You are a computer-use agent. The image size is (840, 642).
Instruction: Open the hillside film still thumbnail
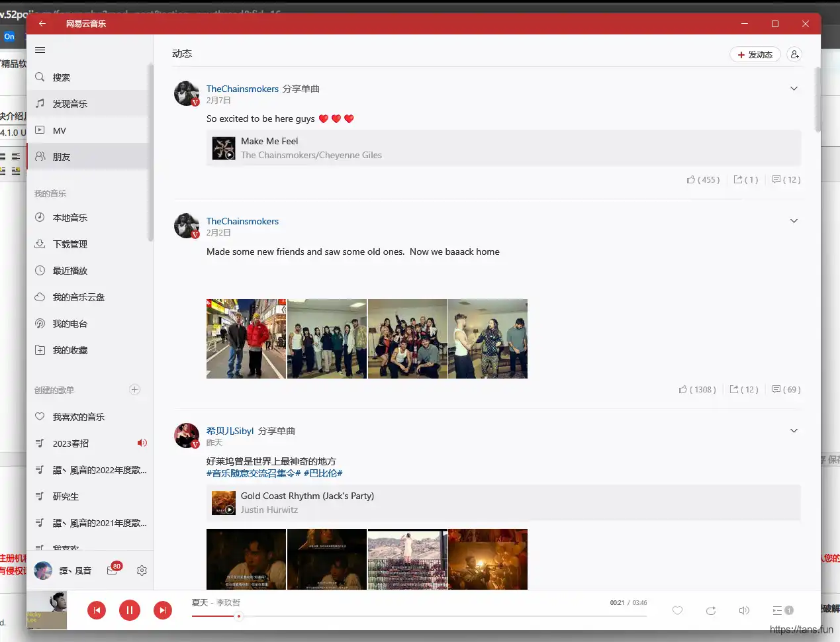pos(408,559)
